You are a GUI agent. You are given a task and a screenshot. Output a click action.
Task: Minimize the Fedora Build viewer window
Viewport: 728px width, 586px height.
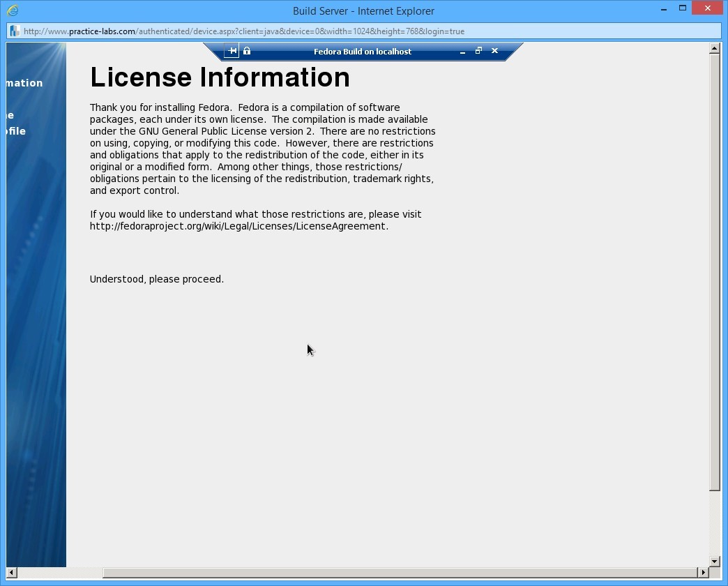click(x=462, y=51)
